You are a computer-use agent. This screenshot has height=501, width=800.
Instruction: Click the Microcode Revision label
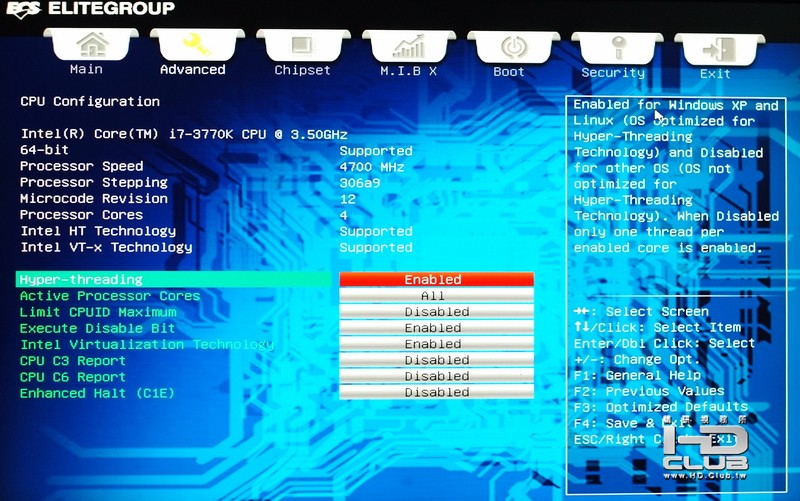[94, 198]
